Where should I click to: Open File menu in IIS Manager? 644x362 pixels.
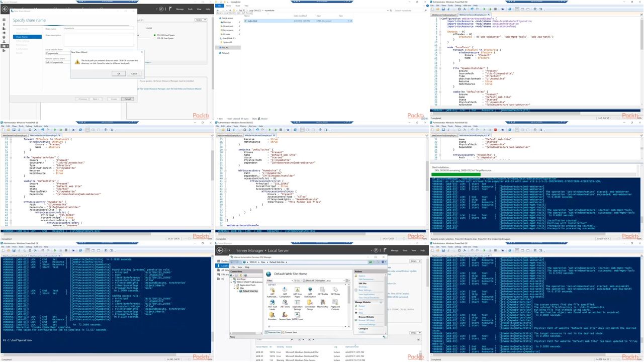[233, 267]
